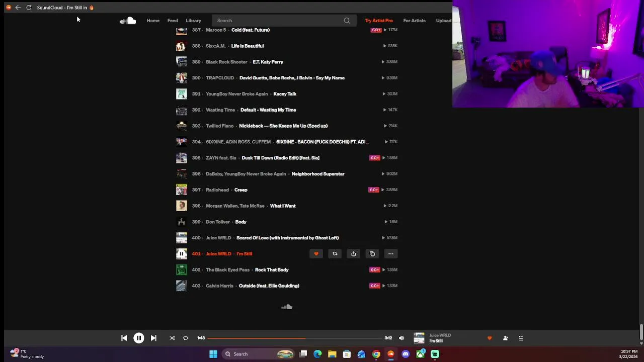Select Dusk Till Dawn (Radio Edit)
Viewport: 644px width, 362px height.
pyautogui.click(x=280, y=158)
